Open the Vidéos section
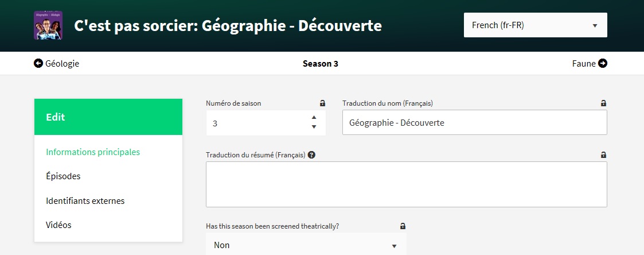644x255 pixels. [x=58, y=225]
